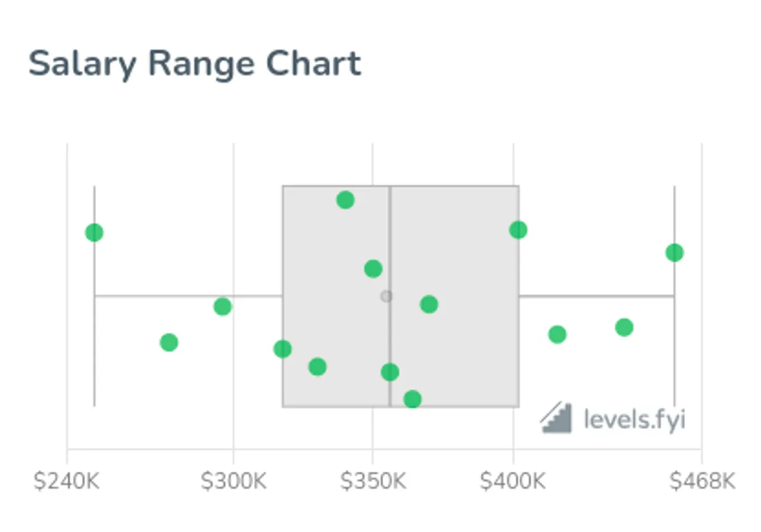Click the gray mean marker dot
Screen dimensions: 761x532
[x=386, y=296]
